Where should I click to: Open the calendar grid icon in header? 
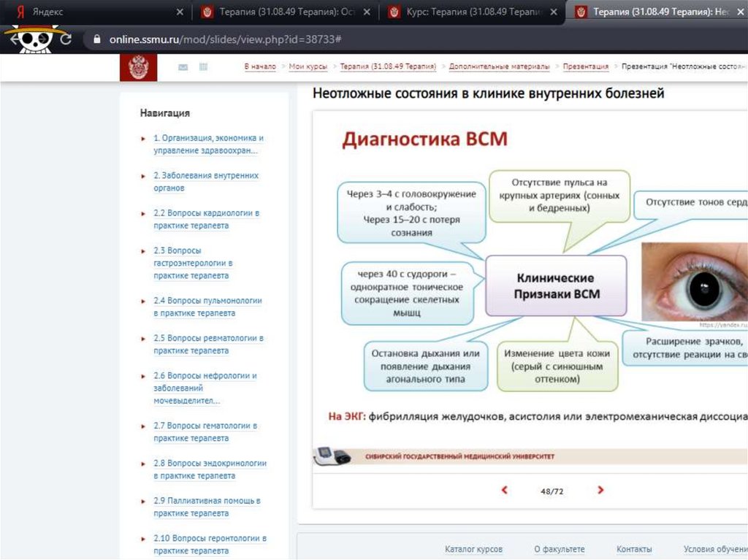(203, 66)
